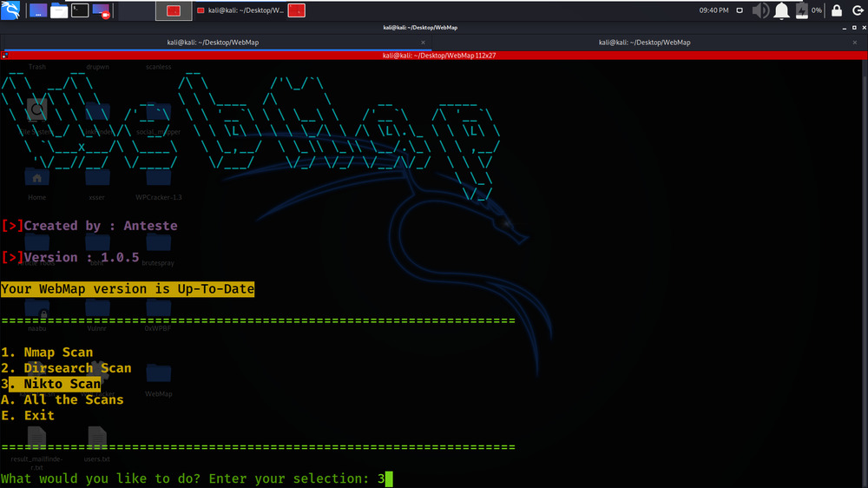Open the Kali dragon applications menu

pyautogui.click(x=10, y=10)
